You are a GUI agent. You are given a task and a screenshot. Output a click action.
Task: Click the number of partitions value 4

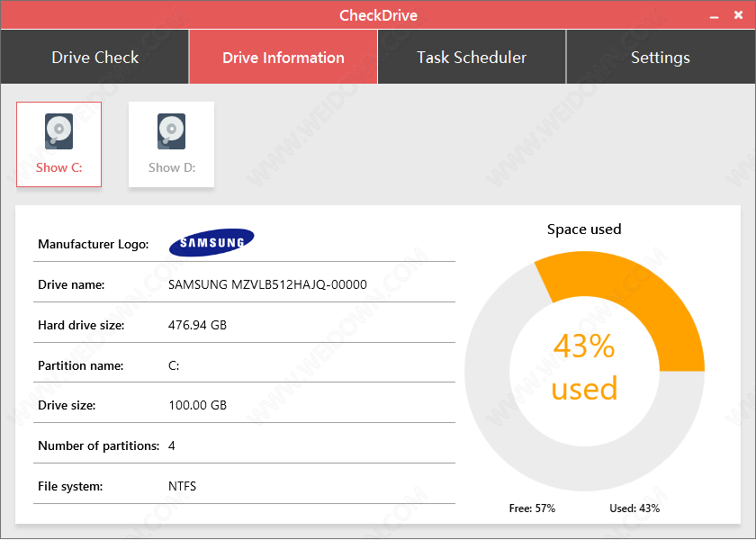point(172,445)
